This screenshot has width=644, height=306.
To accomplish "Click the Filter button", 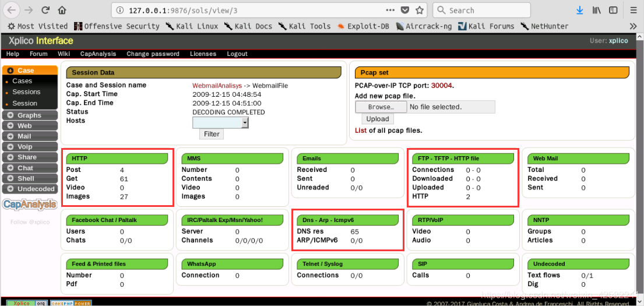I will point(212,134).
